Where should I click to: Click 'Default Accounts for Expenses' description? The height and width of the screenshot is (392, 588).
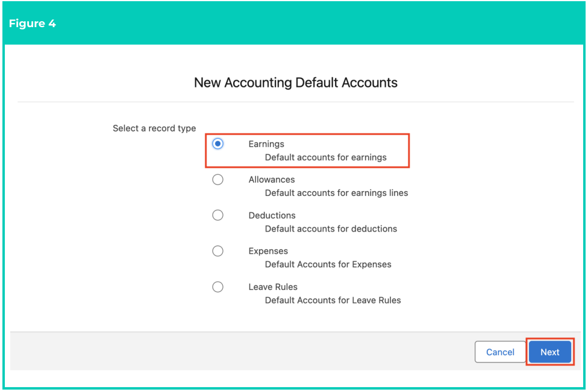coord(328,264)
